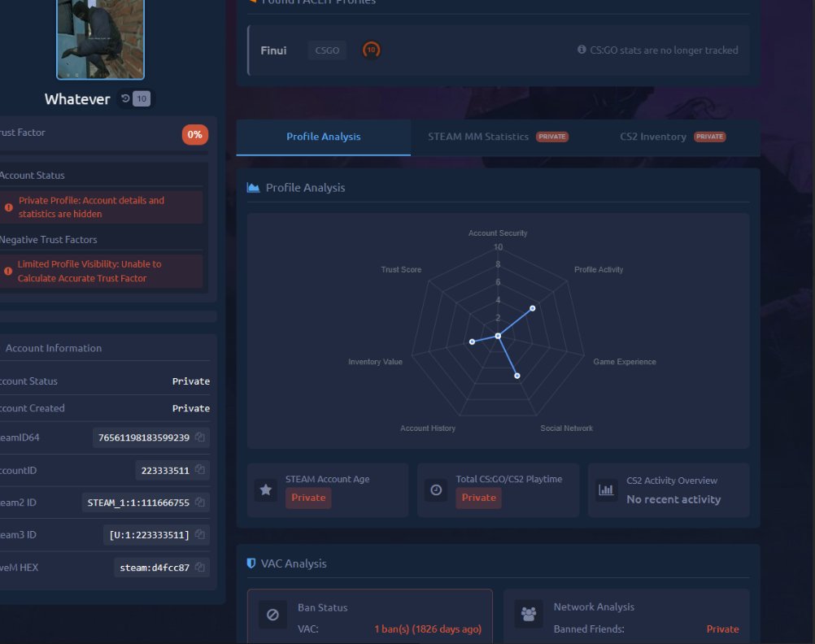Click the 'Trust Score' radar axis label
The image size is (815, 644).
tap(401, 270)
